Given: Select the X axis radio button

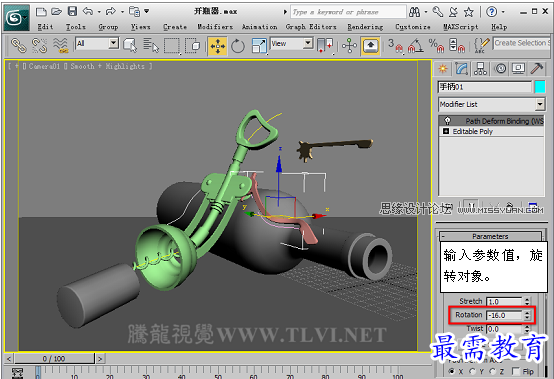Looking at the screenshot, I should pos(452,371).
